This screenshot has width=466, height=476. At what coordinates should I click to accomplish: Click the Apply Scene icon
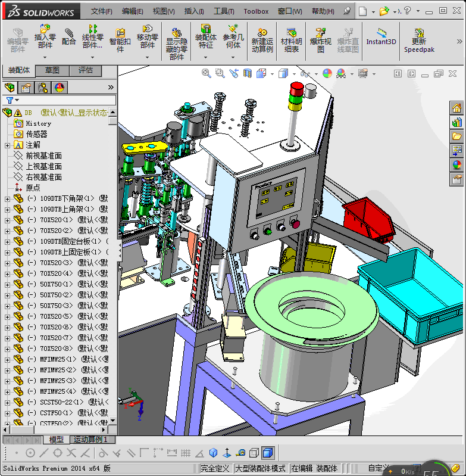click(341, 73)
